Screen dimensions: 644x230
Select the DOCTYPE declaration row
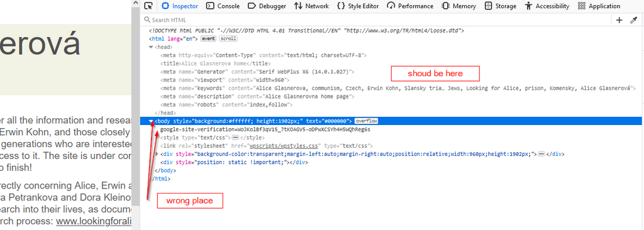click(x=306, y=30)
